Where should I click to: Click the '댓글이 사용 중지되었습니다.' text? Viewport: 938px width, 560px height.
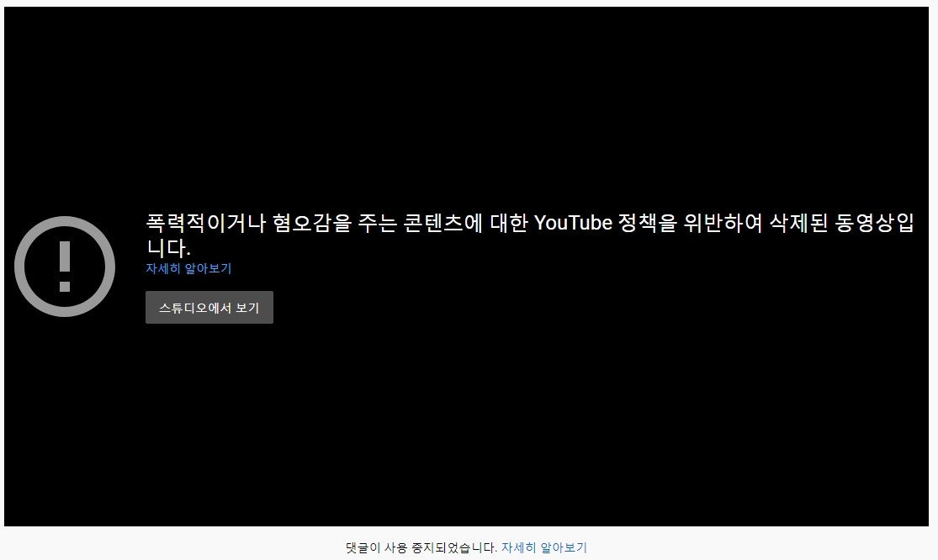coord(421,547)
